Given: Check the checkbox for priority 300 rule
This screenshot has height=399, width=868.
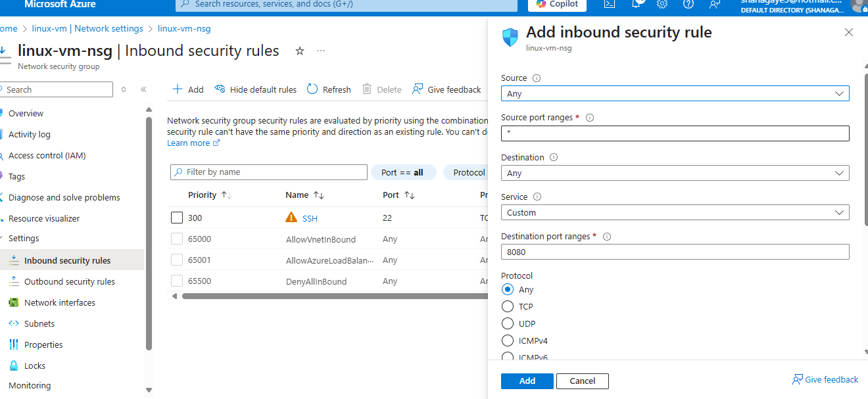Looking at the screenshot, I should click(176, 217).
